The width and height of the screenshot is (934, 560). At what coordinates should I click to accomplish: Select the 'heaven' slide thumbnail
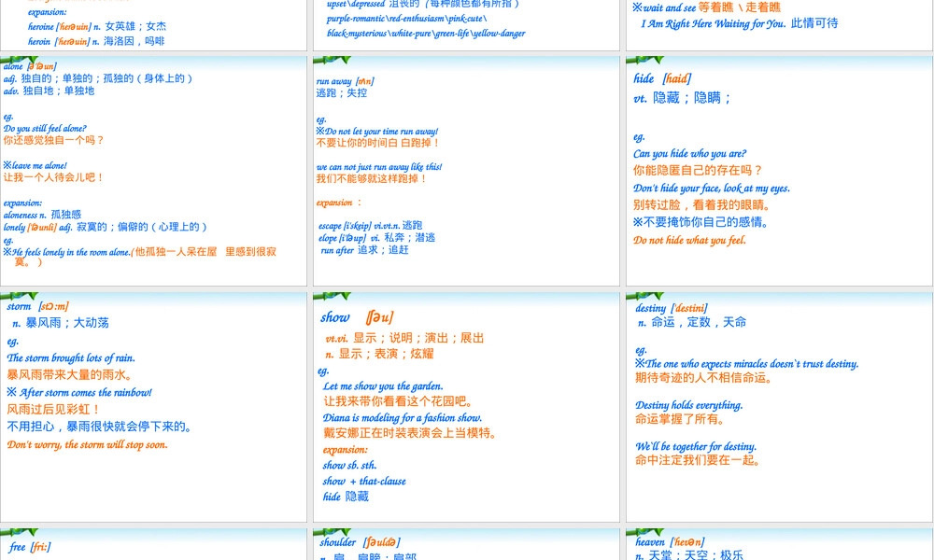780,544
